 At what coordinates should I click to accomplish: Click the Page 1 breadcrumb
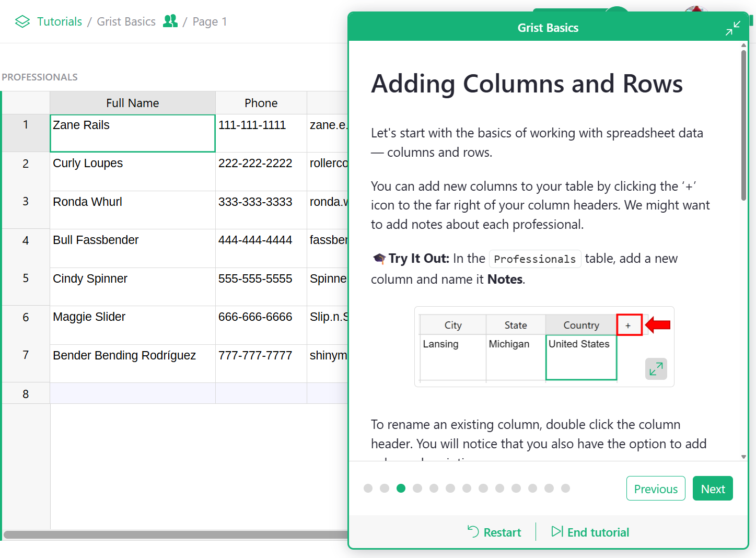tap(210, 21)
